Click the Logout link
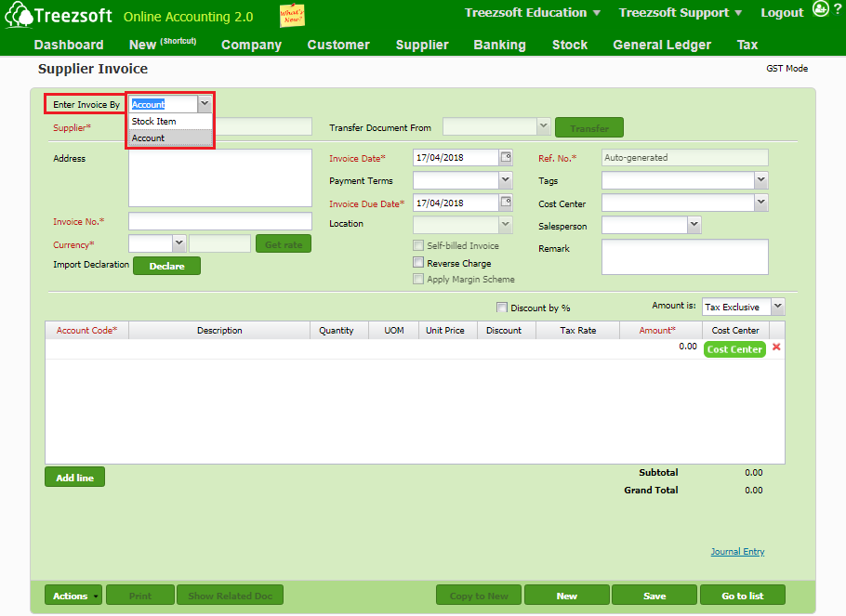The height and width of the screenshot is (616, 846). coord(782,12)
